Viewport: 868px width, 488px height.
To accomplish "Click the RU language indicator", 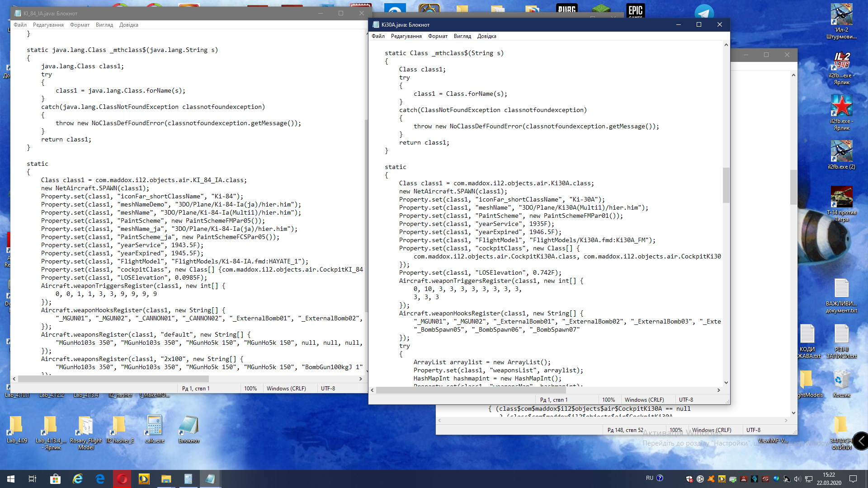I will point(649,478).
